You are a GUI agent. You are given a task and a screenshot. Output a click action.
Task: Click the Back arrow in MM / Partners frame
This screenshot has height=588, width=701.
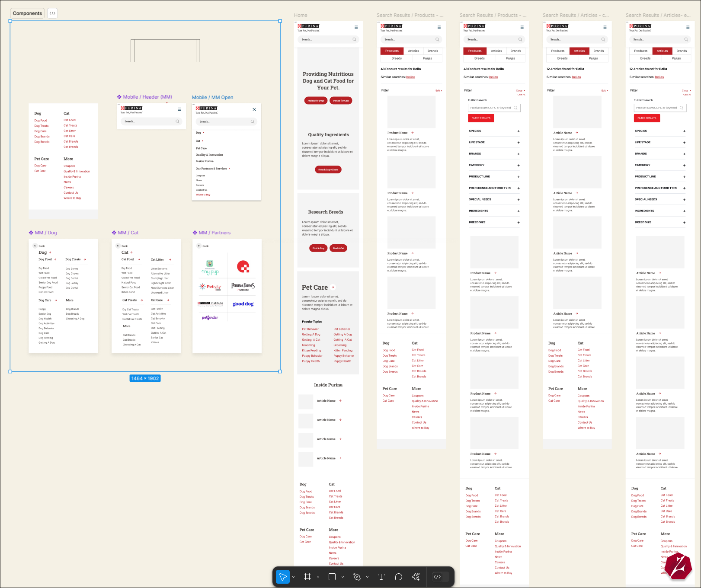pyautogui.click(x=199, y=246)
